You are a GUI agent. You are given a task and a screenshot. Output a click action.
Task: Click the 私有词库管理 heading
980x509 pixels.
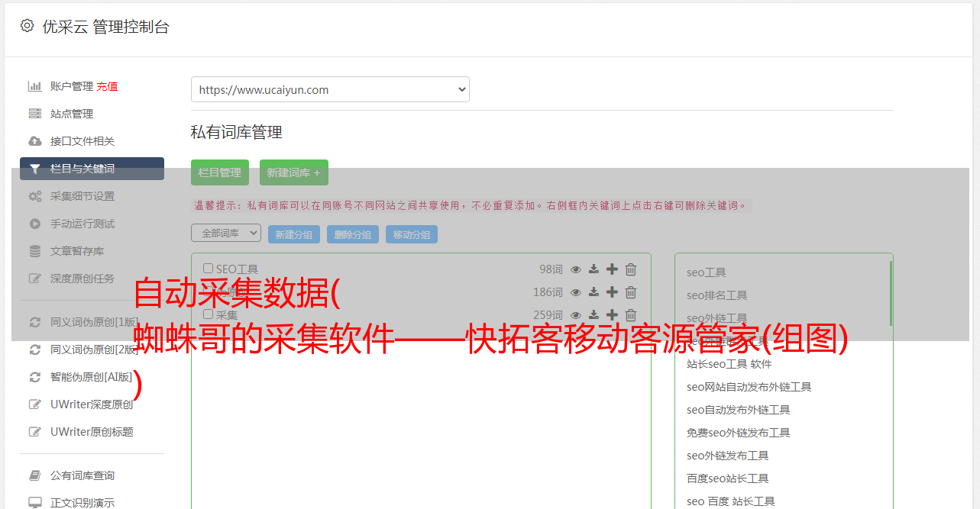click(x=237, y=132)
